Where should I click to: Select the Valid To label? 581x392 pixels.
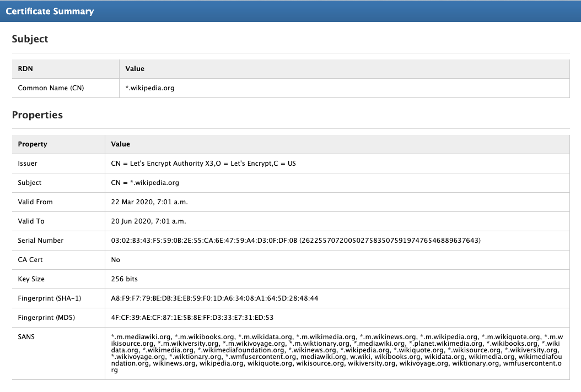point(31,221)
